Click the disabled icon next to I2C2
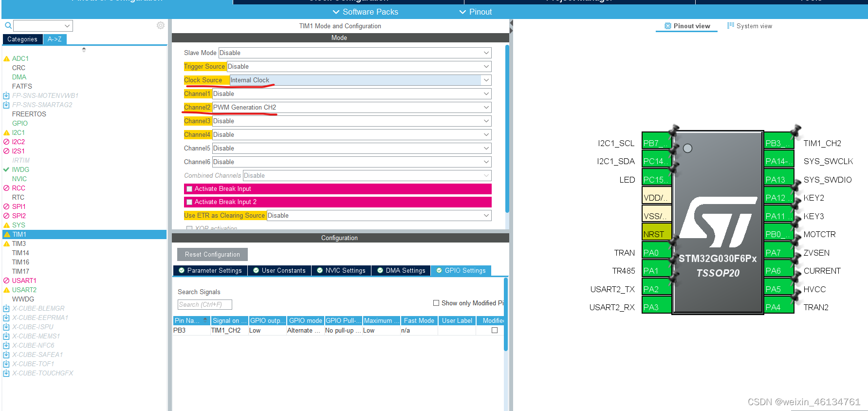This screenshot has width=868, height=411. click(x=6, y=142)
